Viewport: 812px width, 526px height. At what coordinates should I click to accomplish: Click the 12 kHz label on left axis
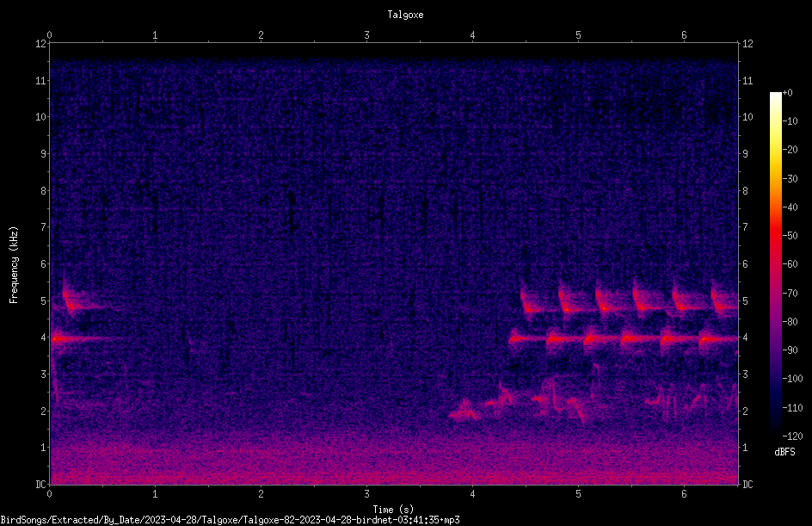click(40, 44)
